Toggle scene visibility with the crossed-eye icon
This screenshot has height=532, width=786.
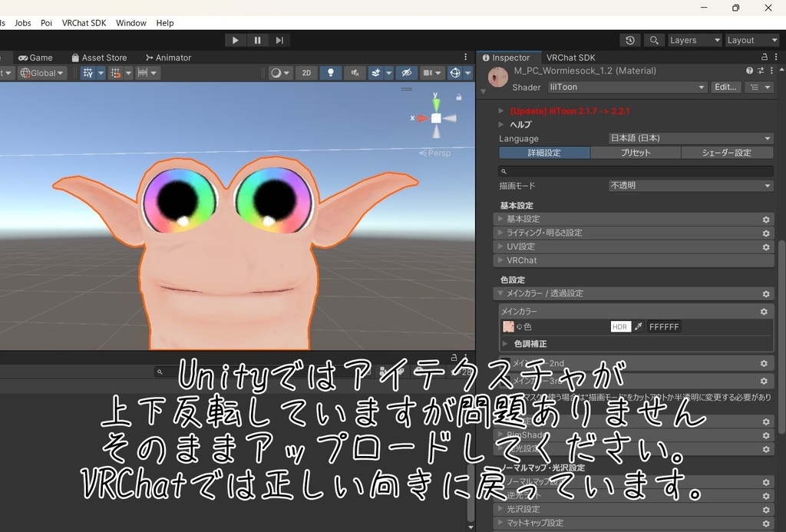[x=406, y=72]
